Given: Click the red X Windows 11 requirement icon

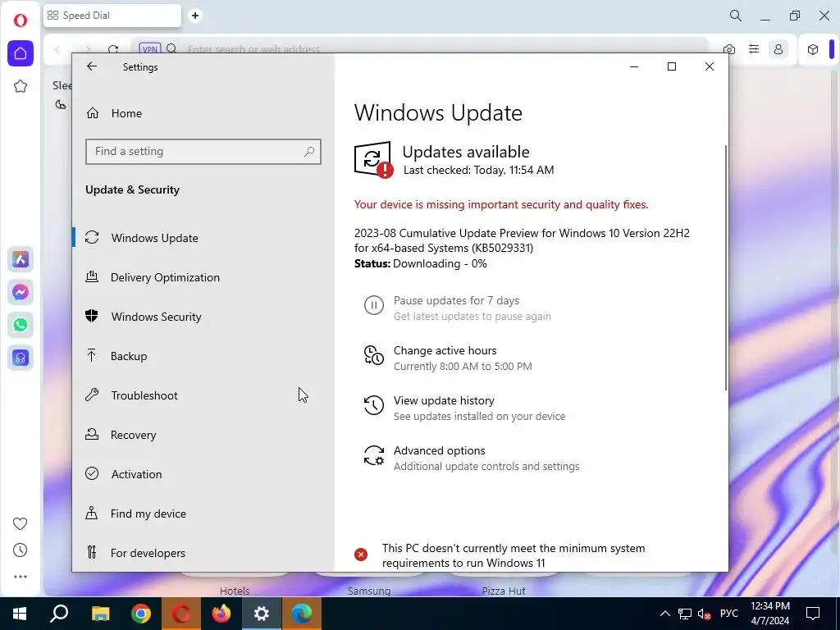Looking at the screenshot, I should pyautogui.click(x=361, y=555).
